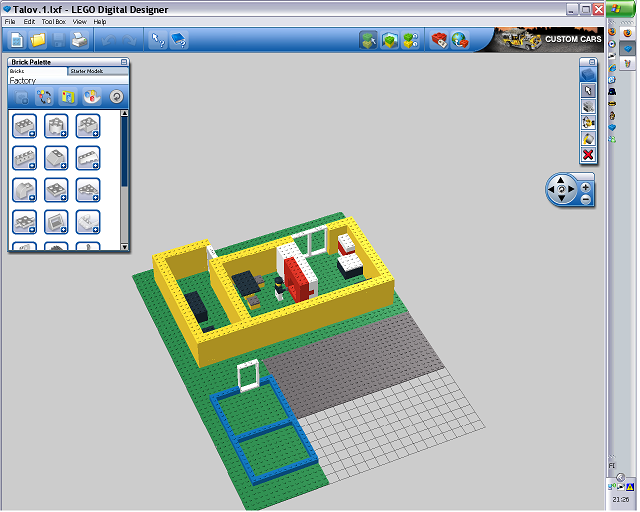Open the help book icon

(178, 40)
